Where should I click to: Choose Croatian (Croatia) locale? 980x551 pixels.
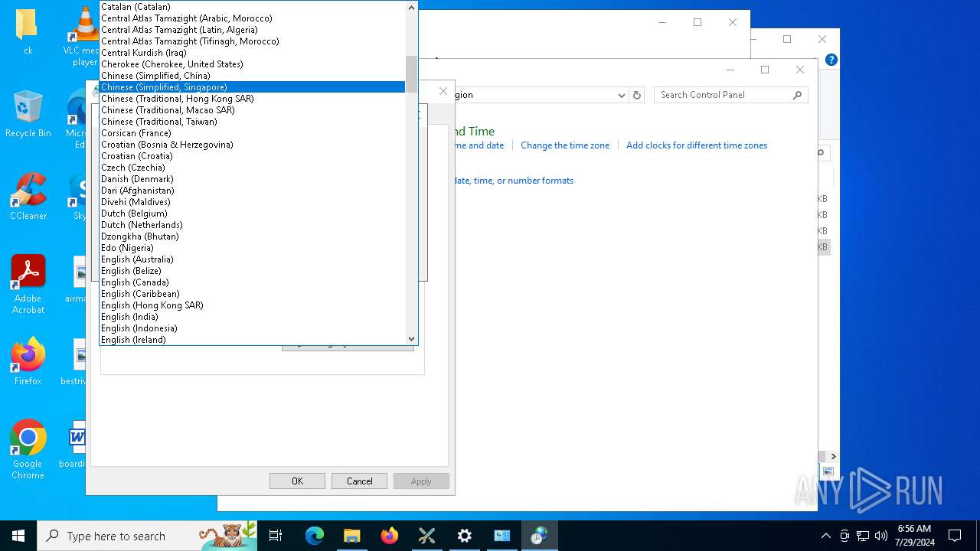tap(252, 156)
